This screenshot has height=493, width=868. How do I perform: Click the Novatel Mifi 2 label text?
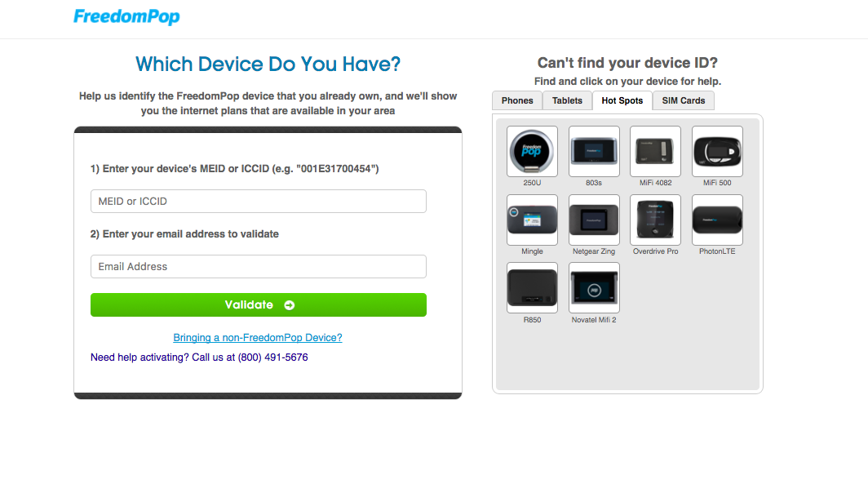594,320
